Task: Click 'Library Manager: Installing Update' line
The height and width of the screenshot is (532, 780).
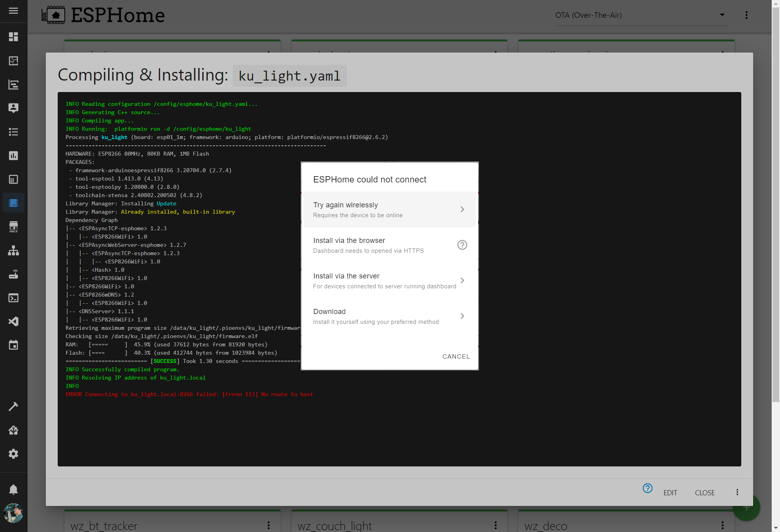Action: click(x=121, y=203)
